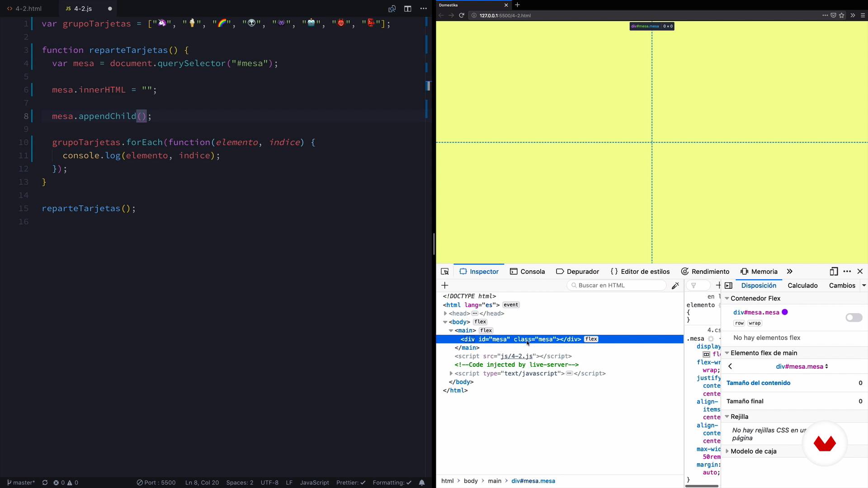The width and height of the screenshot is (868, 488).
Task: Switch to the Consola tab
Action: click(x=527, y=272)
